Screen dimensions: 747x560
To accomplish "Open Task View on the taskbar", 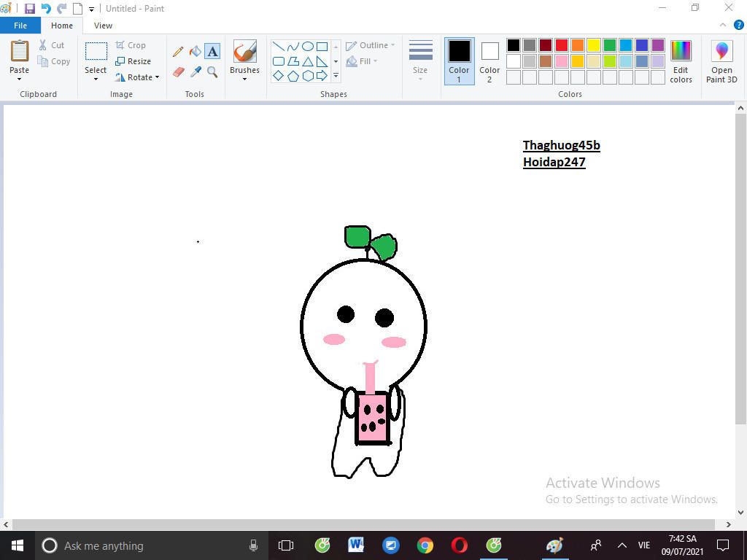I will pos(286,545).
